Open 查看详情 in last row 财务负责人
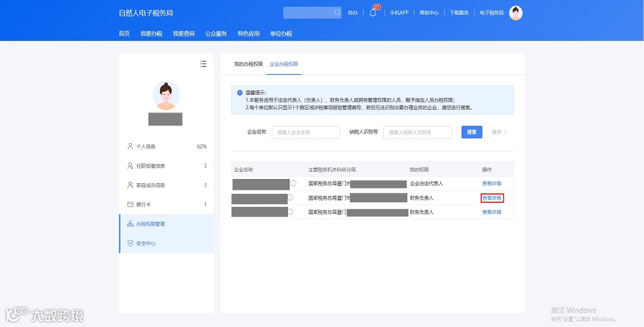Screen dimensions: 644x327 point(491,212)
